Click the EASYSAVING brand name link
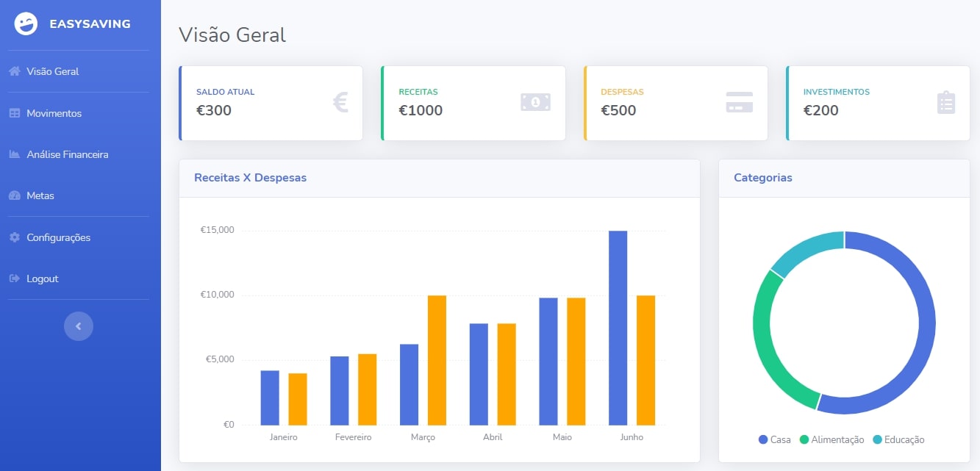980x471 pixels. 90,24
